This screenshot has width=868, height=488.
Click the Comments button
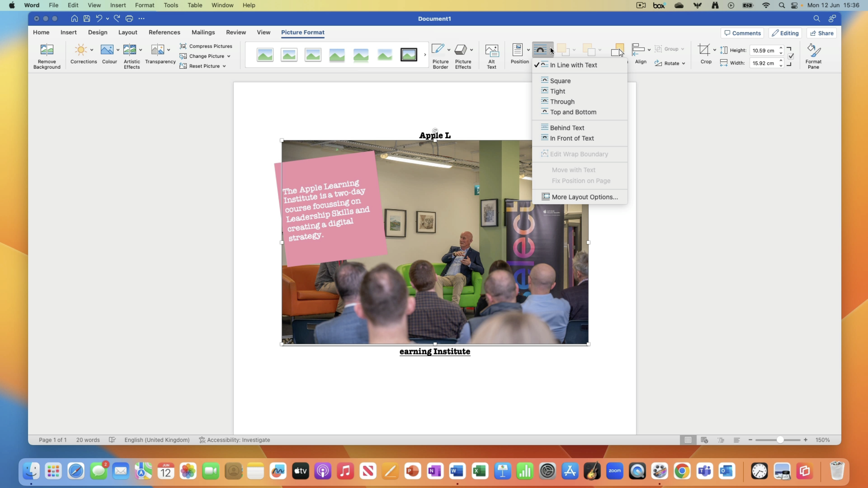[742, 33]
